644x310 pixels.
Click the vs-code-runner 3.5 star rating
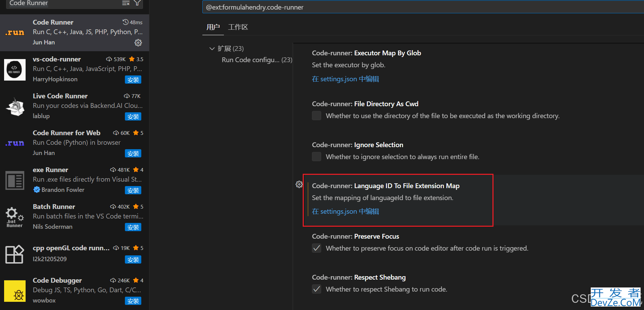pos(137,59)
